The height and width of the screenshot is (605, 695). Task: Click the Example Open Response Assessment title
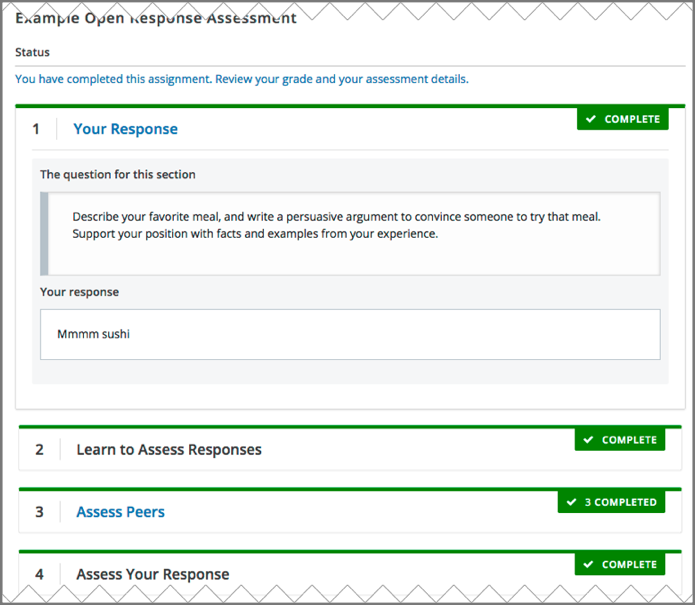[x=155, y=18]
